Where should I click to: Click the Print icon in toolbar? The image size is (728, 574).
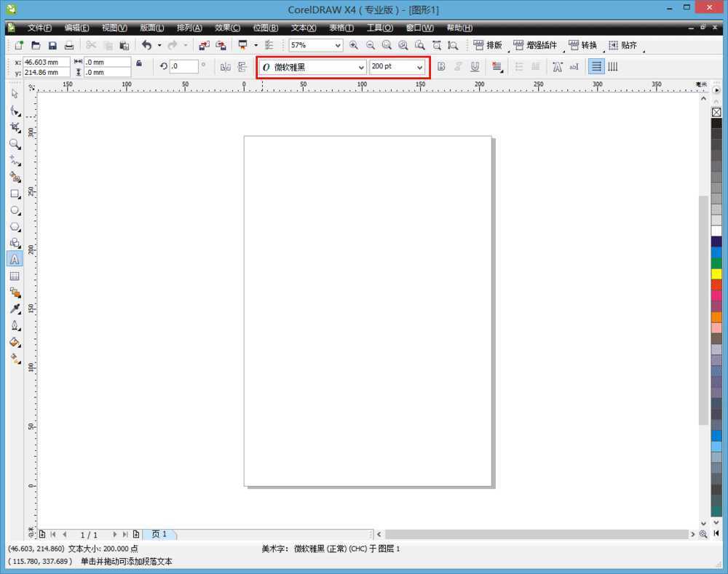pyautogui.click(x=69, y=45)
